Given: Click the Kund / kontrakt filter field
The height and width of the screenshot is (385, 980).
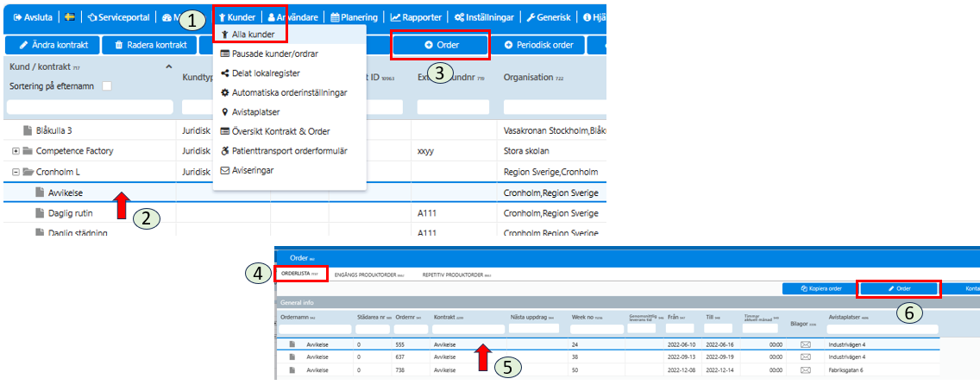Looking at the screenshot, I should 90,107.
